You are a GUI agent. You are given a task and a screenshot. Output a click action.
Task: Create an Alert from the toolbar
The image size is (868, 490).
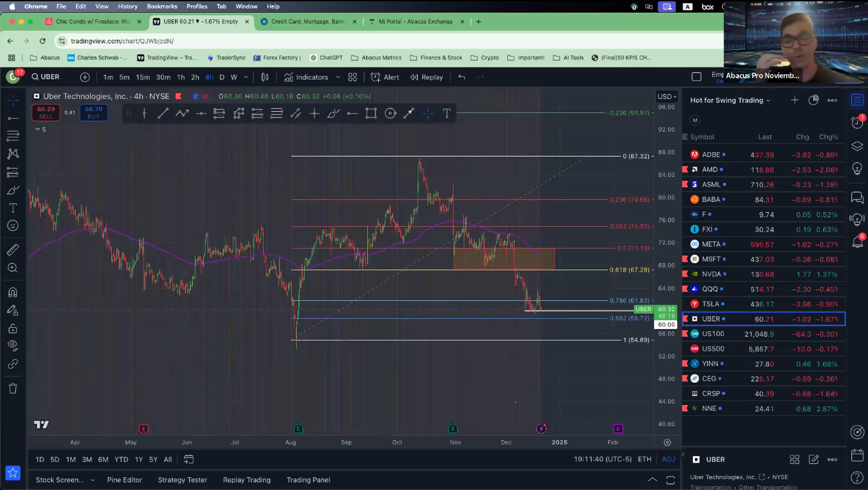(x=385, y=77)
